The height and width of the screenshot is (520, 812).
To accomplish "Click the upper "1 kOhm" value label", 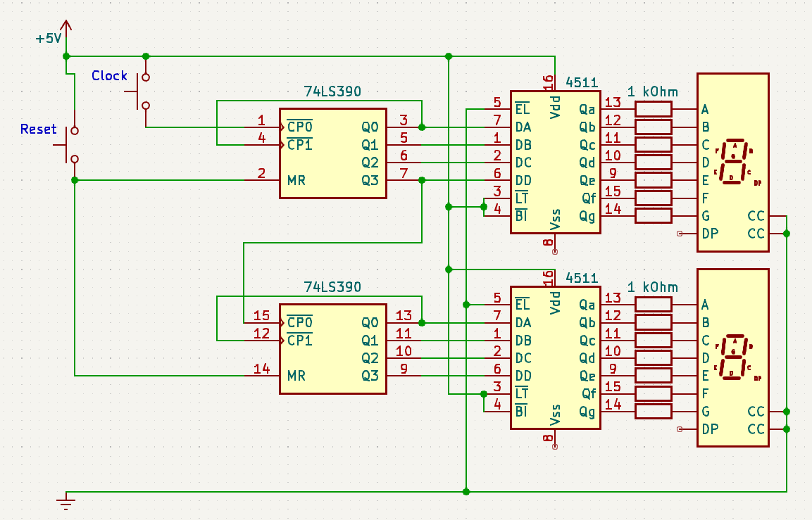I will [x=652, y=92].
